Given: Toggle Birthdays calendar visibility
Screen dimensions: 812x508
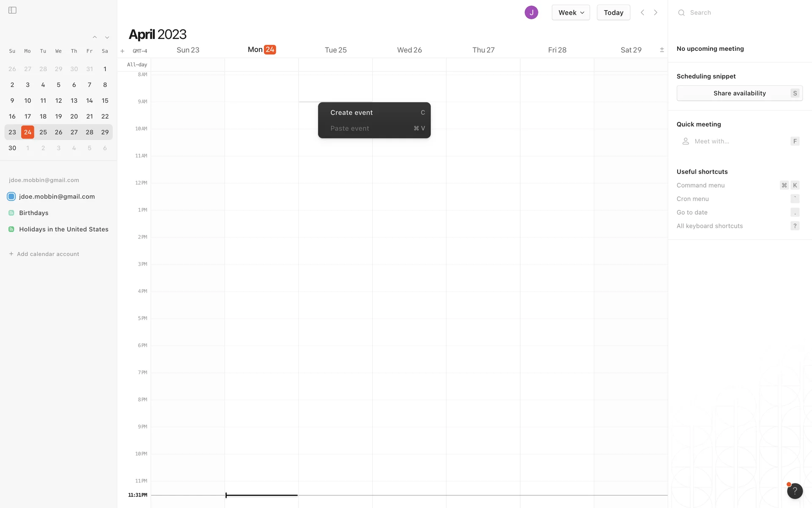Looking at the screenshot, I should pos(11,213).
